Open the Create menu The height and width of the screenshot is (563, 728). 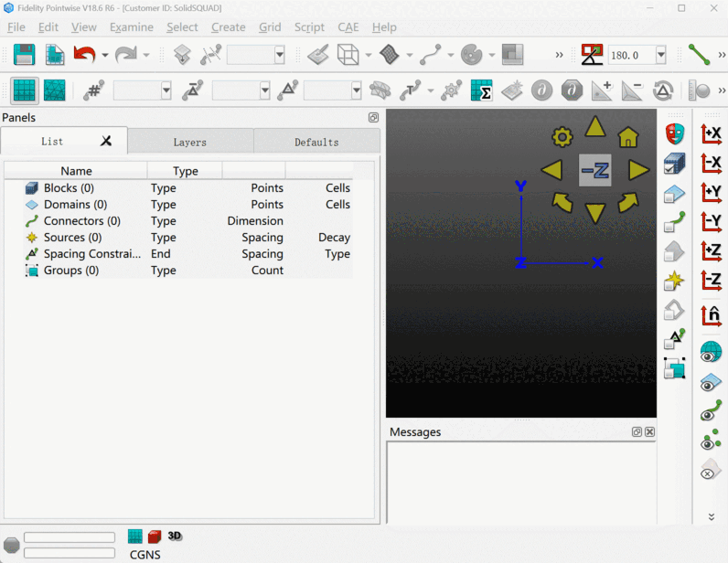(229, 27)
